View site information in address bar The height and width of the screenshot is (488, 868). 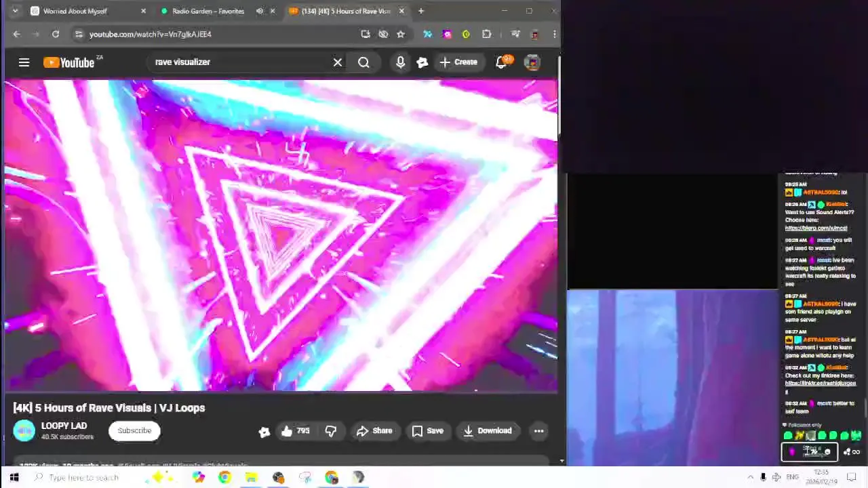tap(79, 34)
